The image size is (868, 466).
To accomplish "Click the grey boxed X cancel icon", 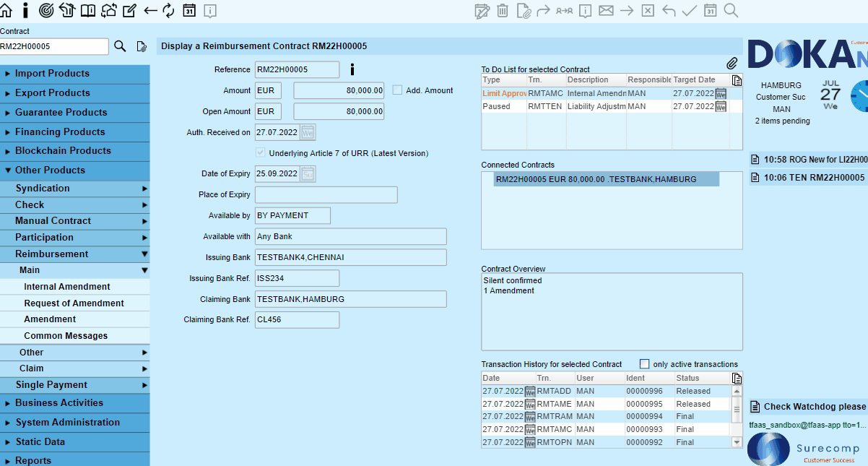I will pyautogui.click(x=648, y=10).
